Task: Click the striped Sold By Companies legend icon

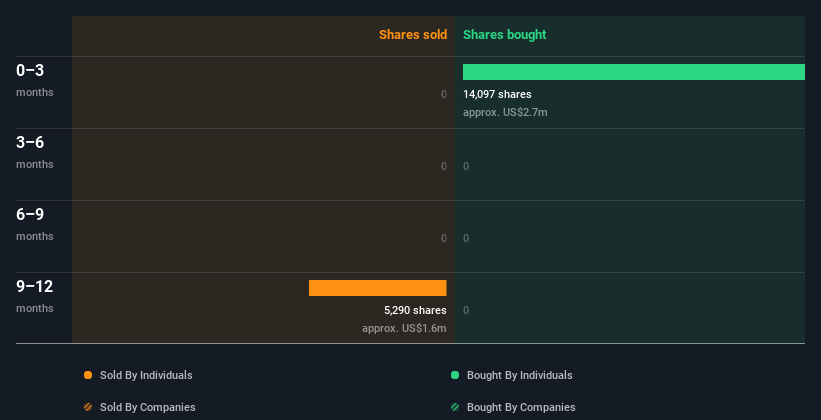Action: coord(88,407)
